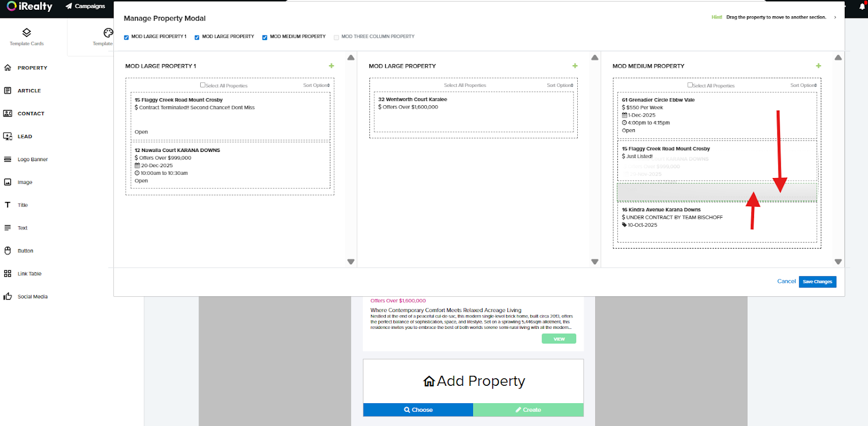Go to the ARTICLE sidebar section

[29, 91]
